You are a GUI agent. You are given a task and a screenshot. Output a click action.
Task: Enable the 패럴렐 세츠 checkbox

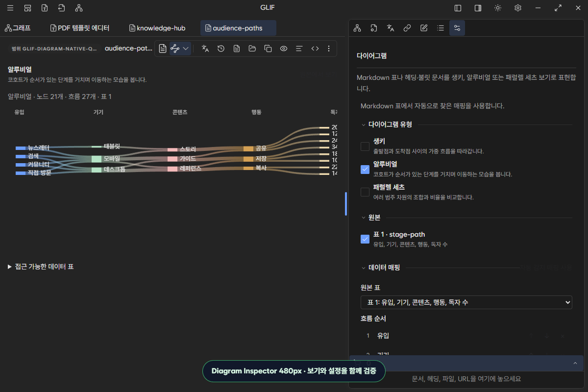[365, 192]
